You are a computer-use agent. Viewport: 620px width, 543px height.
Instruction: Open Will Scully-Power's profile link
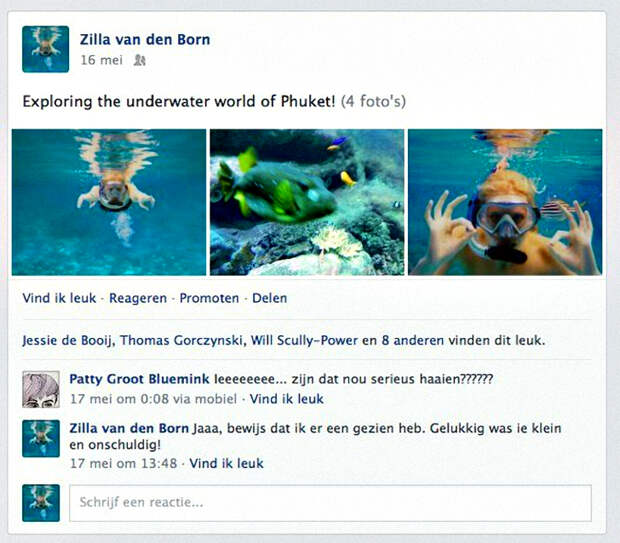(304, 341)
